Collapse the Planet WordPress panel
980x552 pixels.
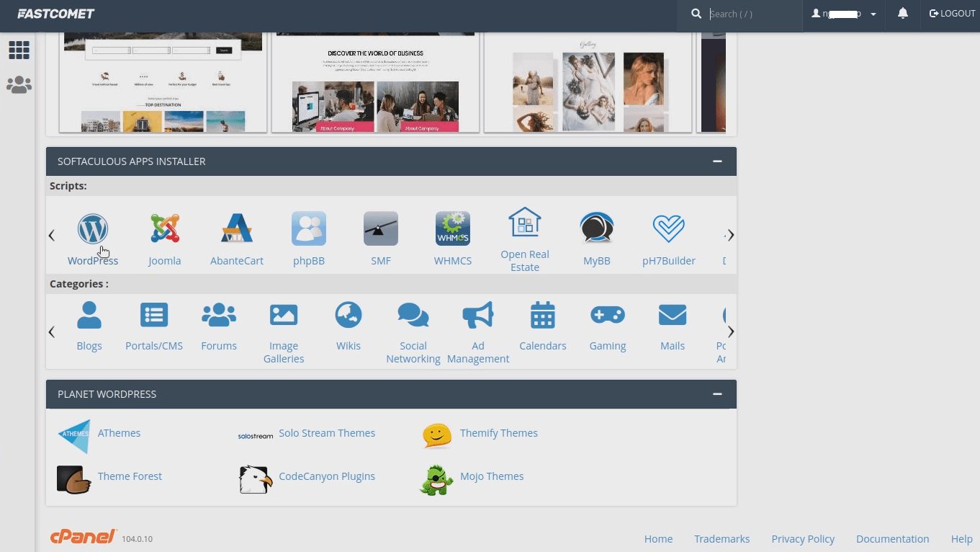[x=717, y=394]
